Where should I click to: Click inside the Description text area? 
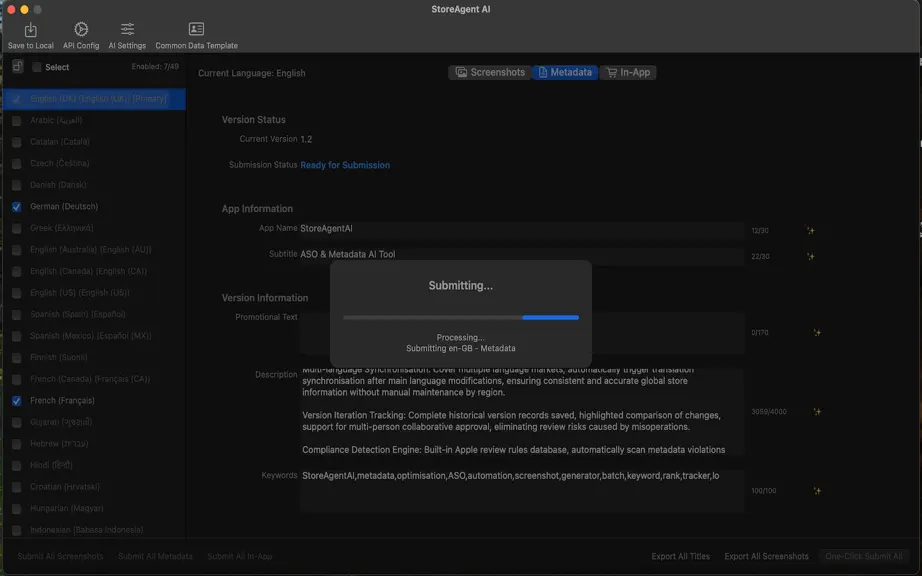pos(522,411)
